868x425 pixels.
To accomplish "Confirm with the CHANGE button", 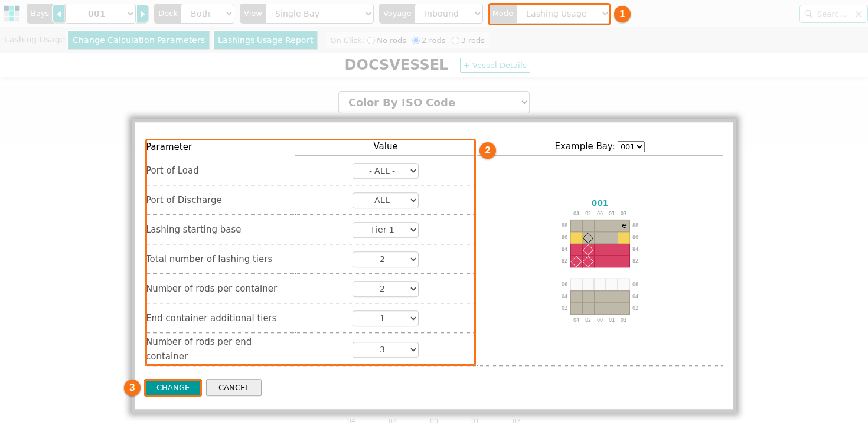I will pyautogui.click(x=173, y=387).
